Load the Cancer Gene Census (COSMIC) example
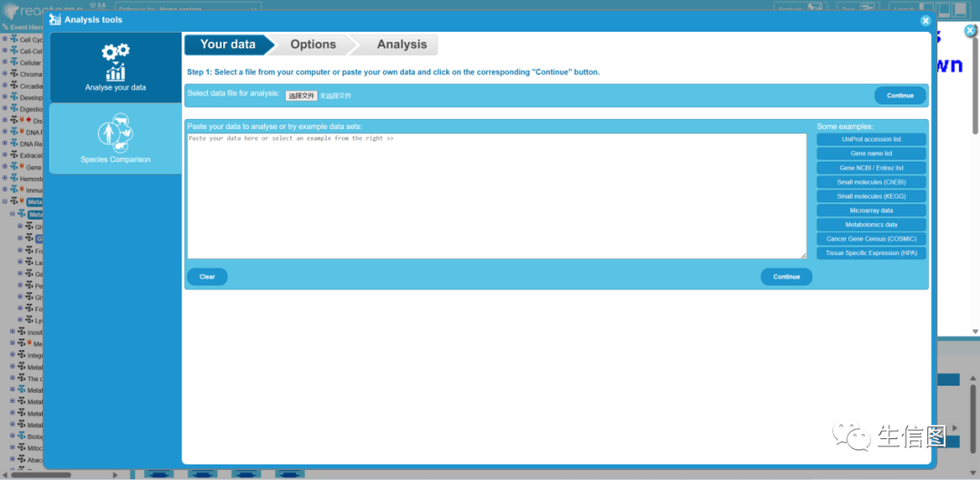 click(x=871, y=239)
